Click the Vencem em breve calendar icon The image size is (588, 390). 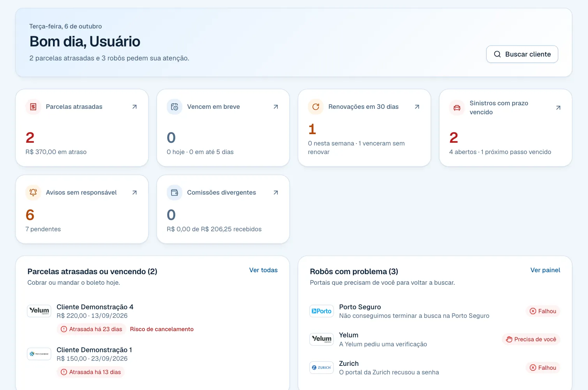click(175, 107)
